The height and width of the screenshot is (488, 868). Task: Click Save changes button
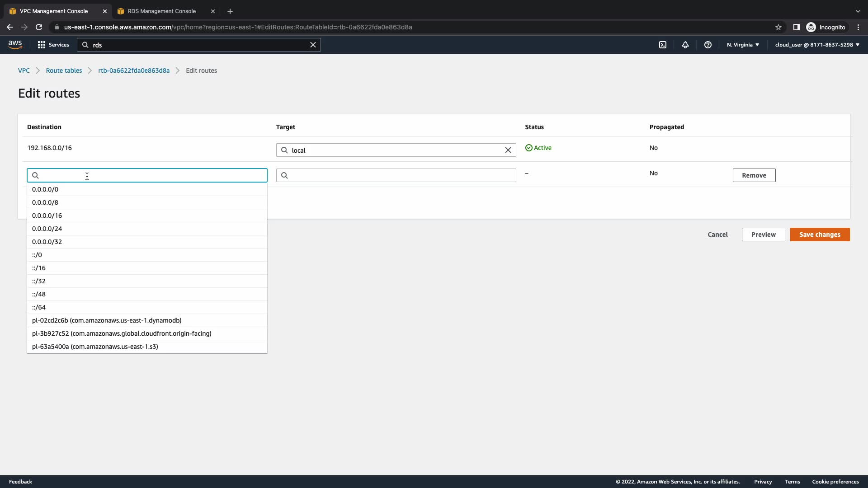coord(819,235)
